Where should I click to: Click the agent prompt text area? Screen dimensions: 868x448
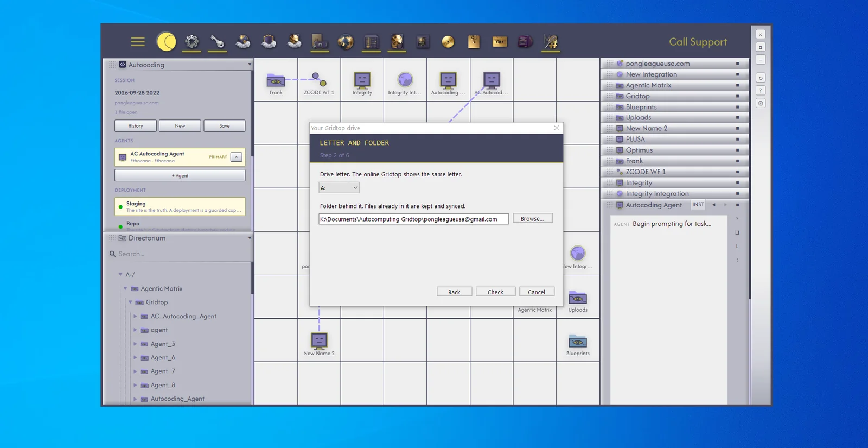pos(668,310)
